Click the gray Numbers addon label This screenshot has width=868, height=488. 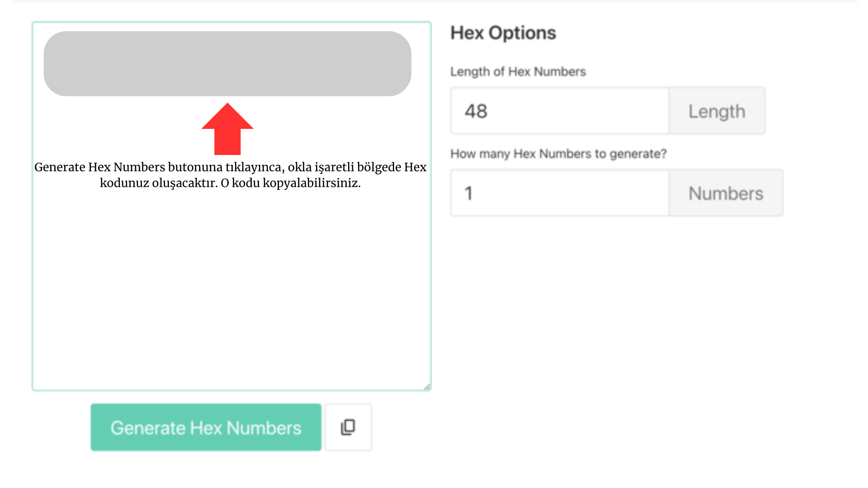coord(726,193)
